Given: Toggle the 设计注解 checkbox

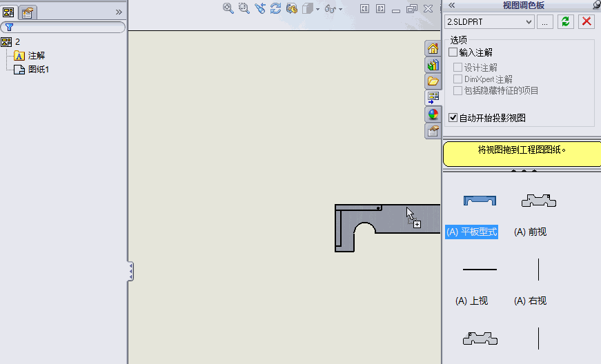Looking at the screenshot, I should pos(457,68).
